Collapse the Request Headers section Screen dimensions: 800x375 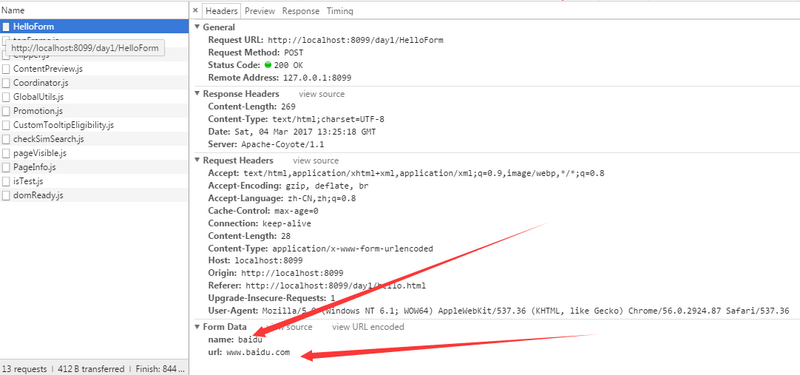(x=197, y=161)
